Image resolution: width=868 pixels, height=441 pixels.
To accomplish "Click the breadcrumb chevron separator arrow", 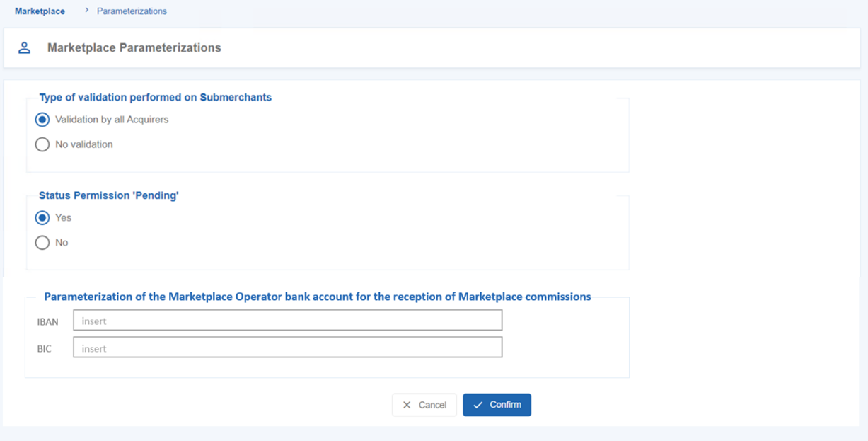I will [x=86, y=11].
